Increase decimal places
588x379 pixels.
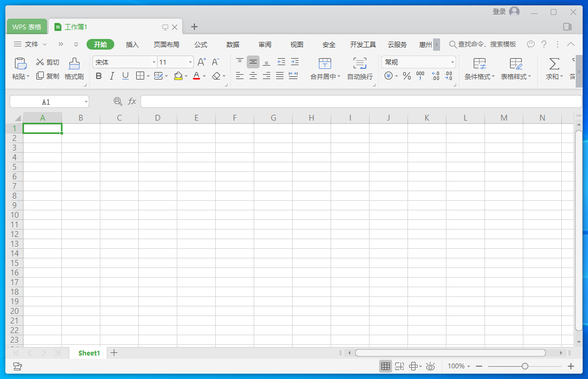click(x=435, y=76)
